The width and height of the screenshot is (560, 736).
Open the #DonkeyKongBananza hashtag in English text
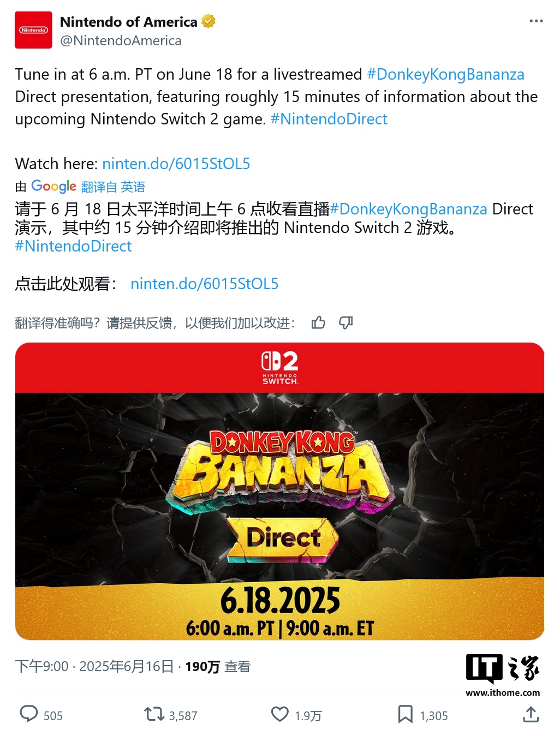coord(445,74)
